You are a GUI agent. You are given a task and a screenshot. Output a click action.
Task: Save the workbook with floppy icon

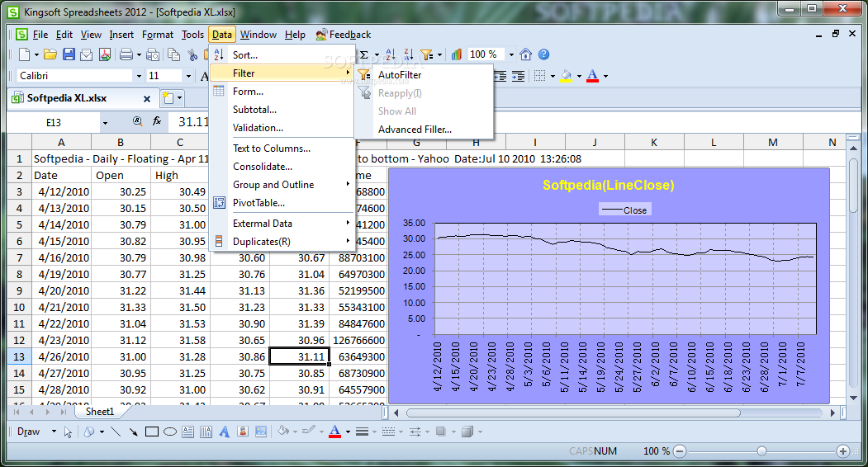tap(69, 54)
